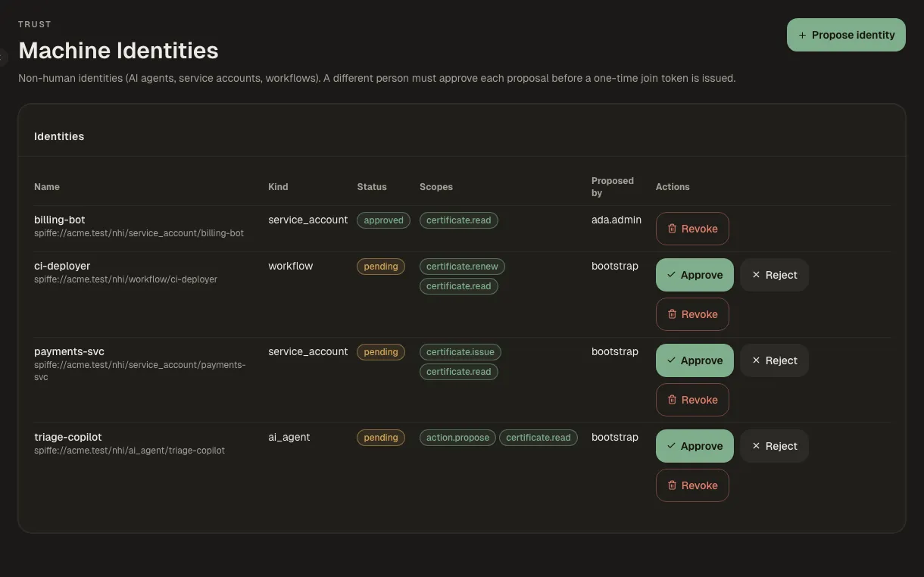Click the X icon in payments-svc Reject
The height and width of the screenshot is (577, 924).
click(756, 360)
